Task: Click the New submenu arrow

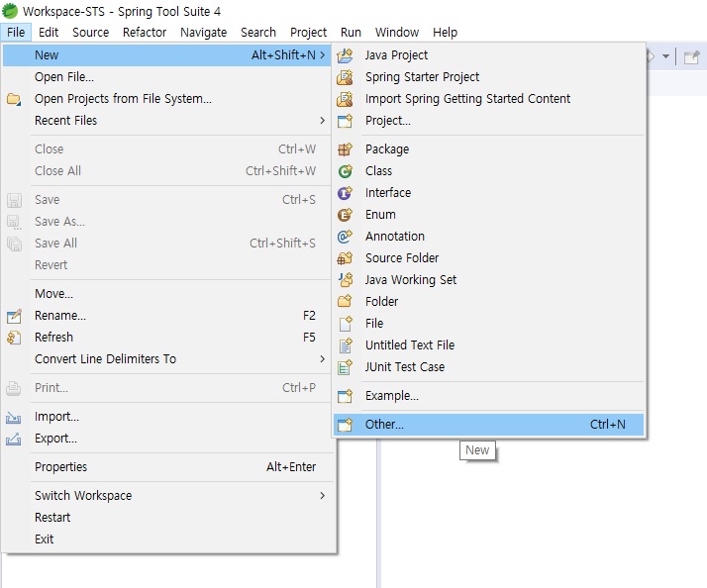Action: pyautogui.click(x=322, y=55)
